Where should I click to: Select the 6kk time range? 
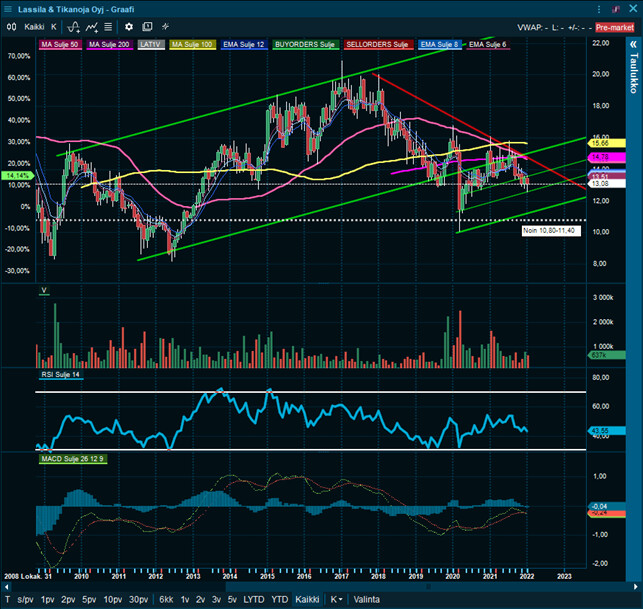click(166, 599)
